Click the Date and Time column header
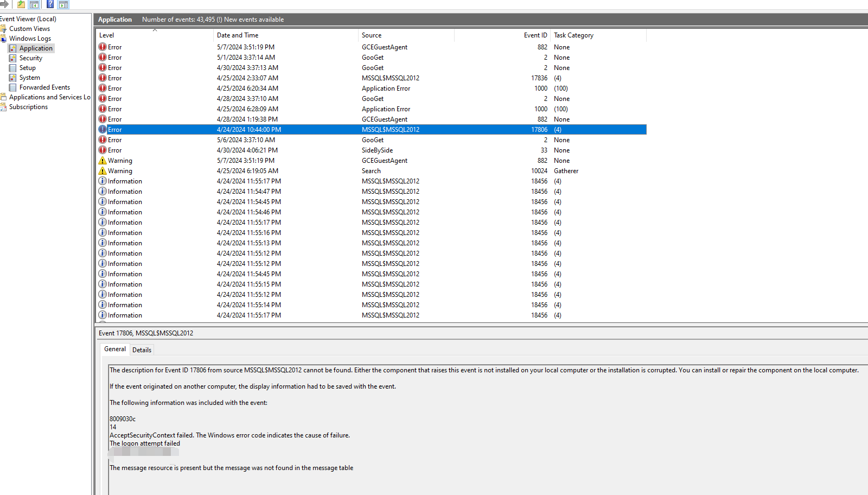868x495 pixels. click(238, 35)
